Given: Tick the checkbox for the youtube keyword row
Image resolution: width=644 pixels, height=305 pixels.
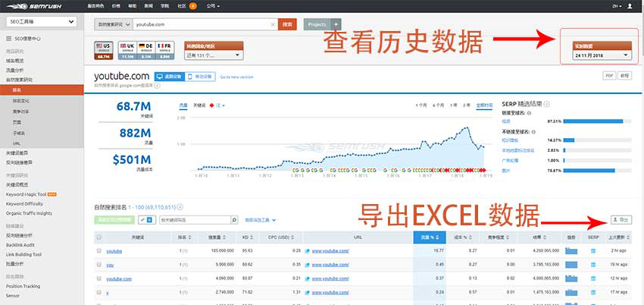Looking at the screenshot, I should [98, 250].
